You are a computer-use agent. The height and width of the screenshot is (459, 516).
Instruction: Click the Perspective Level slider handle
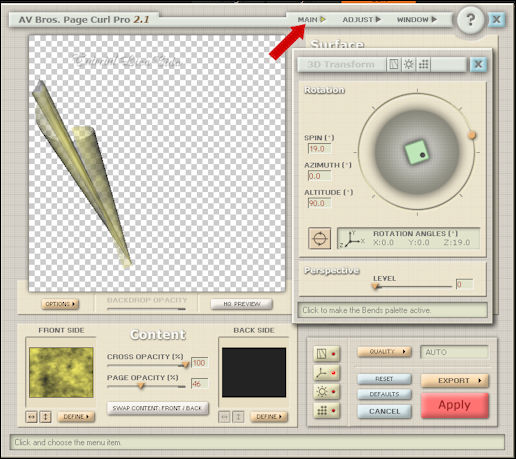[376, 286]
